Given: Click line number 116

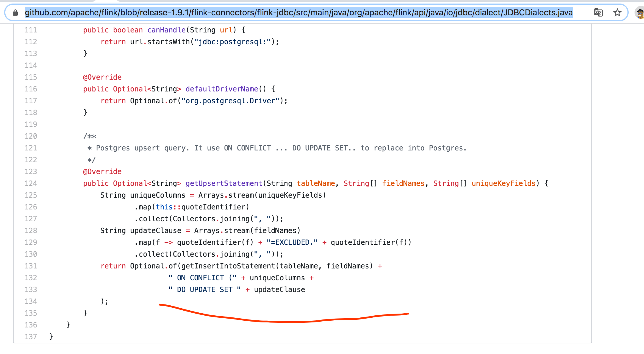Looking at the screenshot, I should (x=31, y=89).
